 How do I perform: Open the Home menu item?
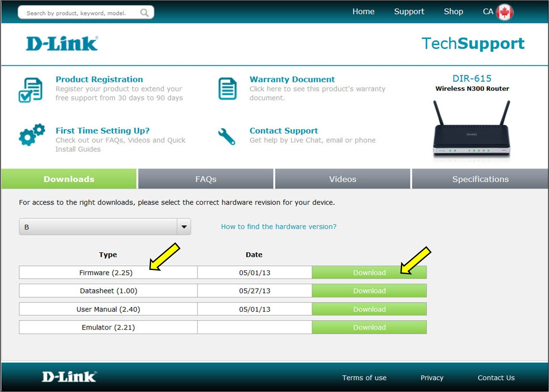click(363, 12)
